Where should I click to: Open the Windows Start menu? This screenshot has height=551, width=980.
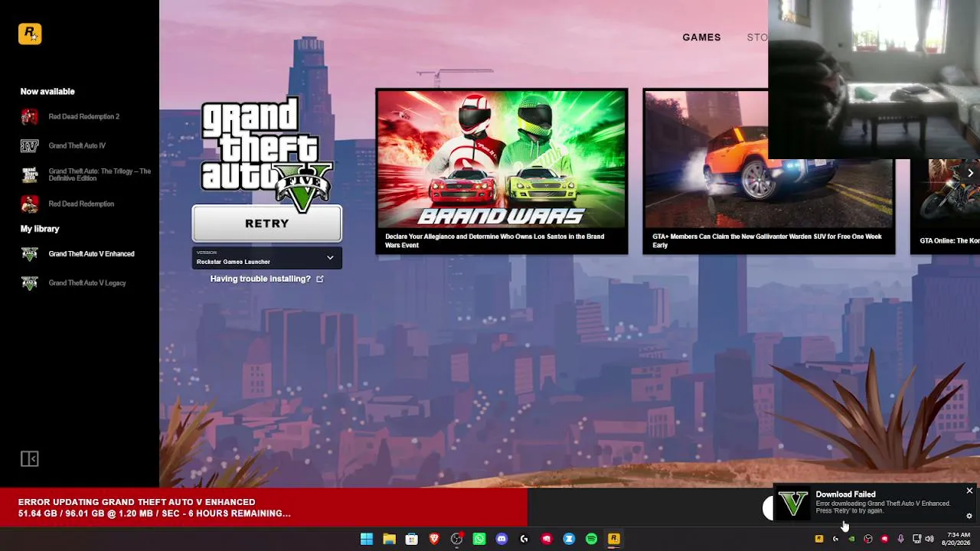point(367,539)
